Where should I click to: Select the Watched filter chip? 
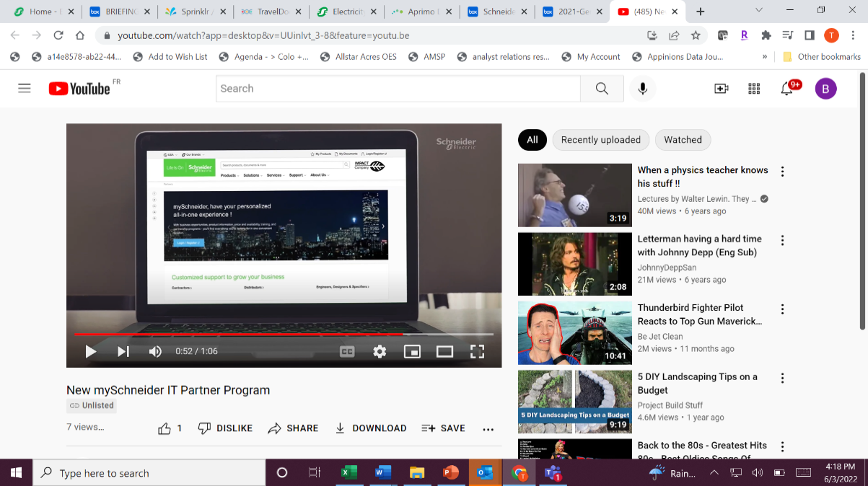point(683,140)
